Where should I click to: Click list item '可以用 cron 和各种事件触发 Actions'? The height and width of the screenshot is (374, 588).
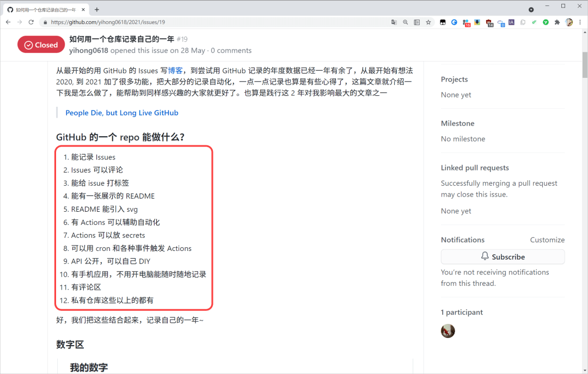point(131,248)
